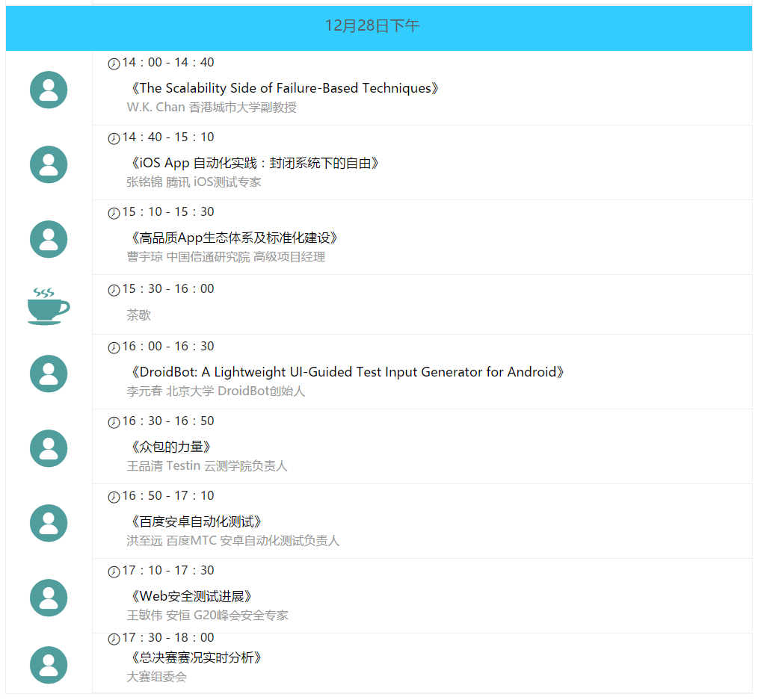Click speaker line '张铭锦 腾讯 iOS测试专家'

(194, 182)
